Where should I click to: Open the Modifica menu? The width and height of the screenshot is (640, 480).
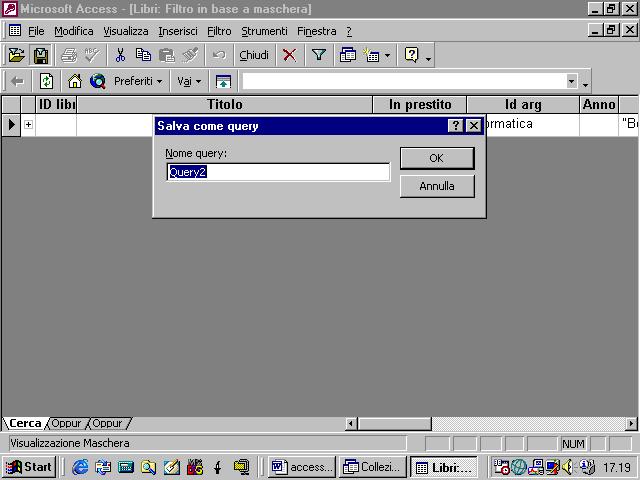coord(74,31)
